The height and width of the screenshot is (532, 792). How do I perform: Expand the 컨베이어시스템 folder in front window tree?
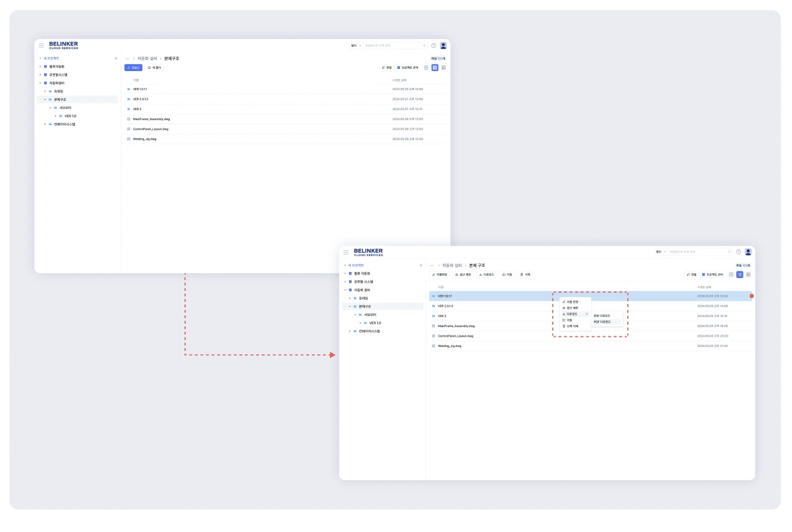pyautogui.click(x=350, y=331)
